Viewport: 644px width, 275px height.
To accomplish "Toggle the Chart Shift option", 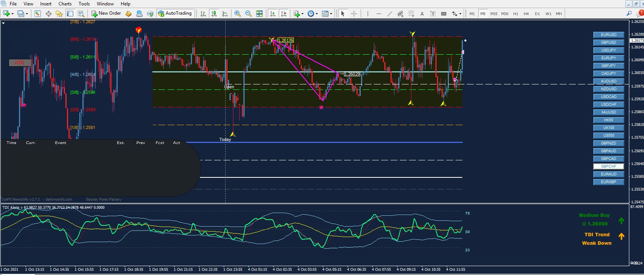I will (284, 14).
